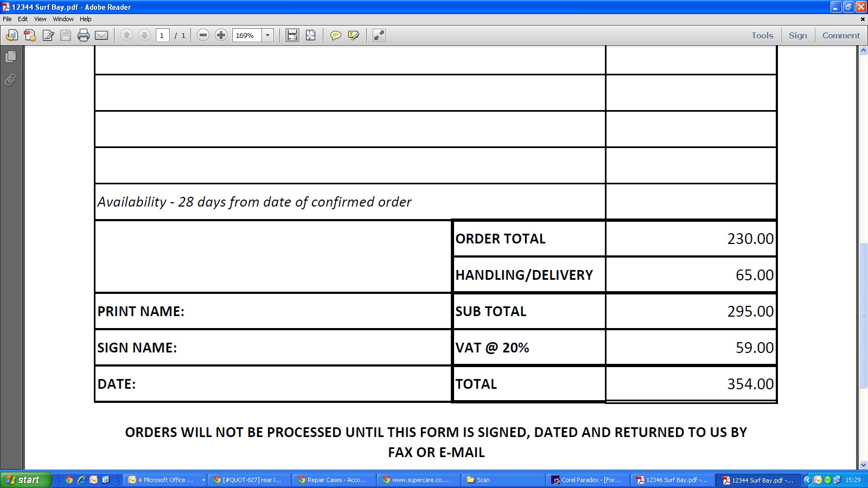Click the DATE: label

[117, 384]
